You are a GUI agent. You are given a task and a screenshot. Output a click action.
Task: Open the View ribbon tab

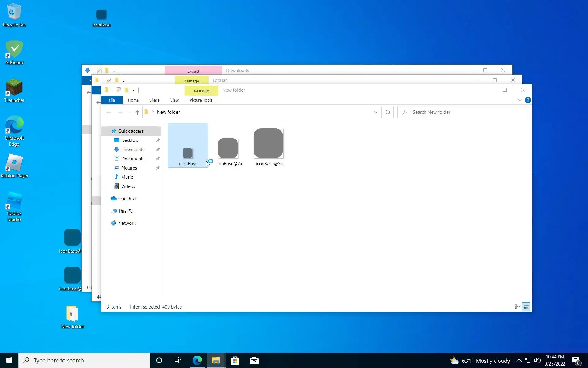[174, 100]
